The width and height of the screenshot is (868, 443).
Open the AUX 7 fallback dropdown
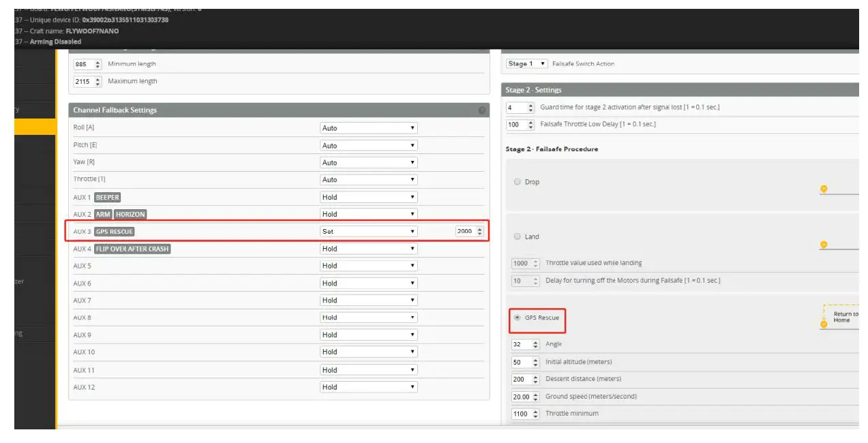click(368, 300)
